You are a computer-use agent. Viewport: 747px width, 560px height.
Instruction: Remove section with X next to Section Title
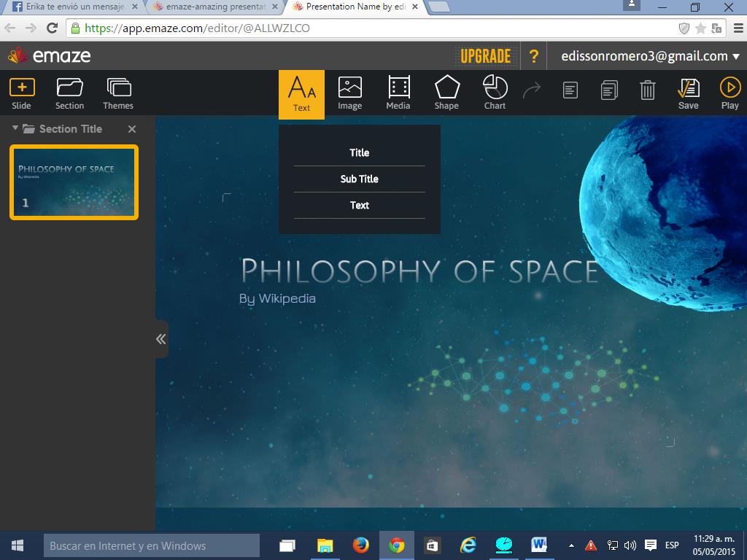pyautogui.click(x=132, y=129)
